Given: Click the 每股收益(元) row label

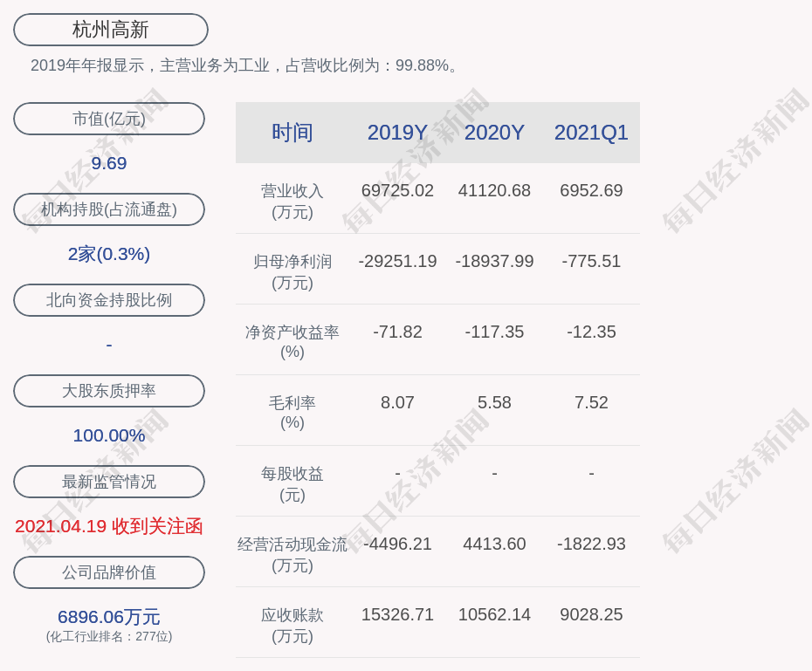Looking at the screenshot, I should 292,484.
